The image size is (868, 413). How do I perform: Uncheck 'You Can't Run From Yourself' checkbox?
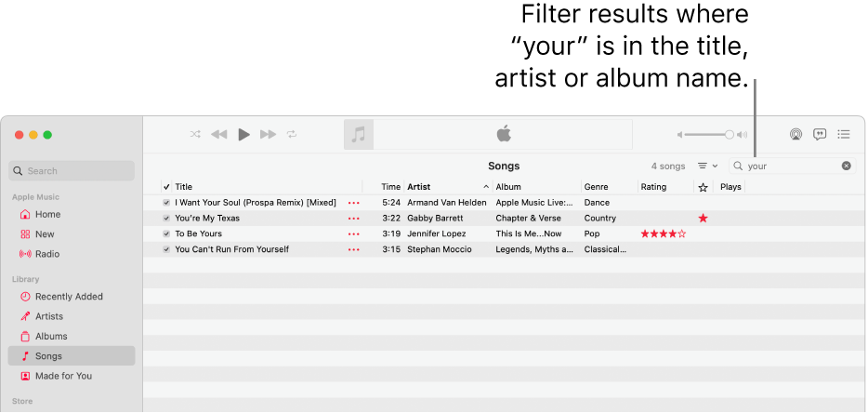click(x=166, y=249)
